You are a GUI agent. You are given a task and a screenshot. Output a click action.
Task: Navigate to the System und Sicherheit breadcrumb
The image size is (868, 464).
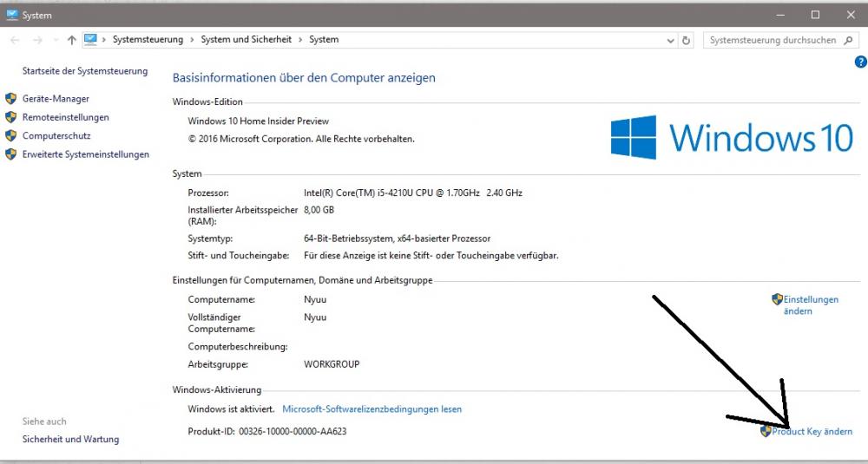[247, 40]
